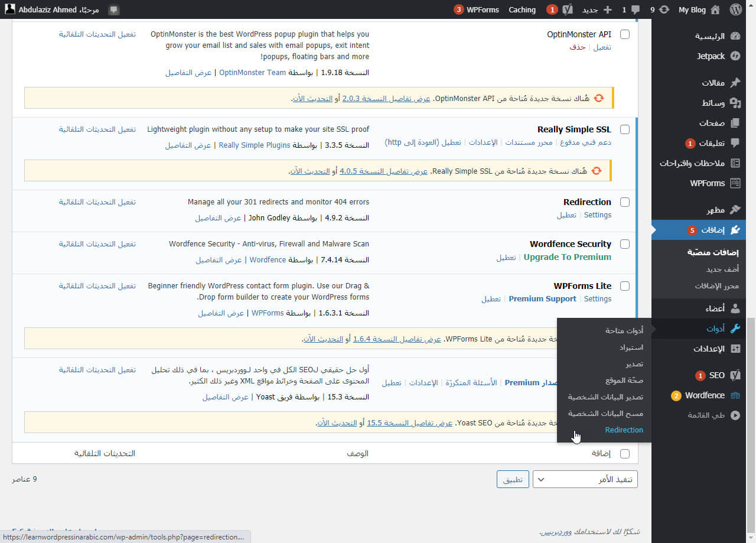
Task: Click the إضافات plug icon
Action: click(x=735, y=230)
